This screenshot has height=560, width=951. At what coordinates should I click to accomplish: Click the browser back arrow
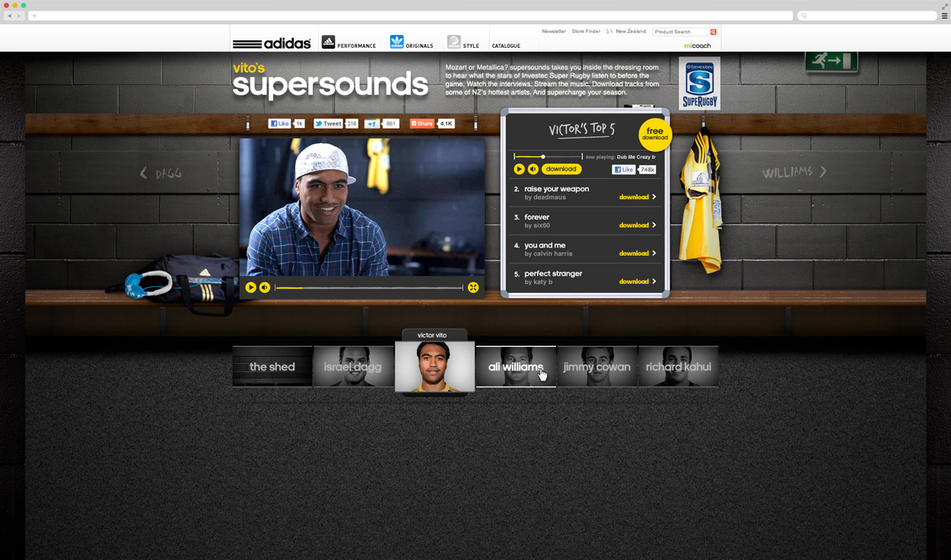point(9,16)
